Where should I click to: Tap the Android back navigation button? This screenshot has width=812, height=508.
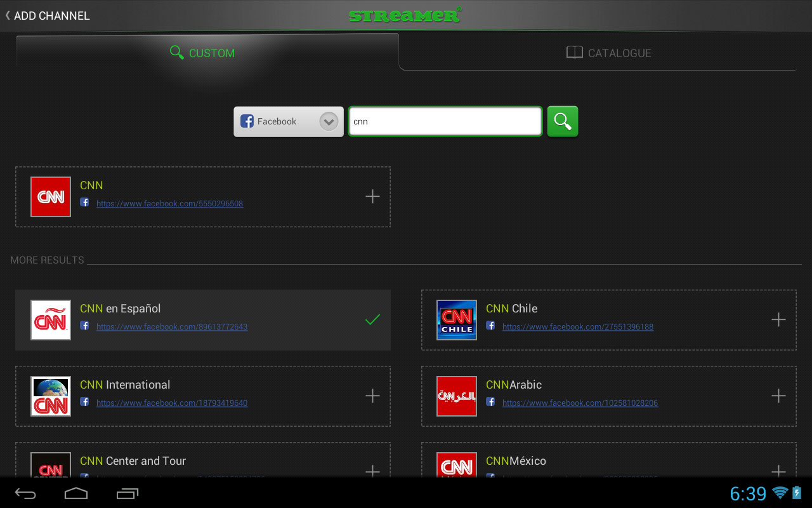25,493
